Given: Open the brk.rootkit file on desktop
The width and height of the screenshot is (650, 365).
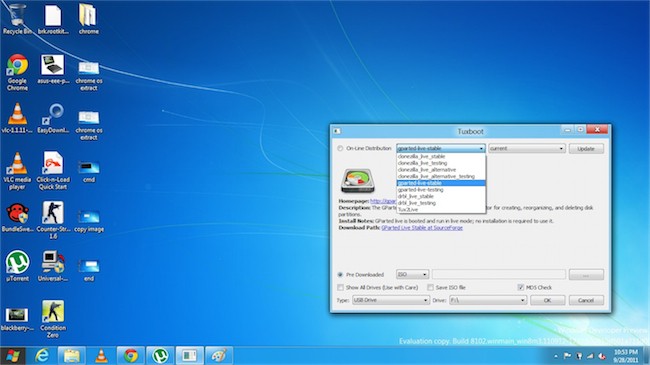Looking at the screenshot, I should 53,19.
